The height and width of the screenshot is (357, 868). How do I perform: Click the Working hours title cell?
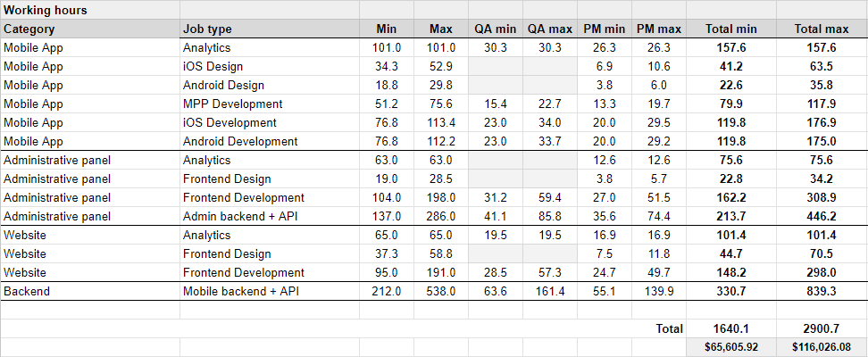(x=46, y=10)
